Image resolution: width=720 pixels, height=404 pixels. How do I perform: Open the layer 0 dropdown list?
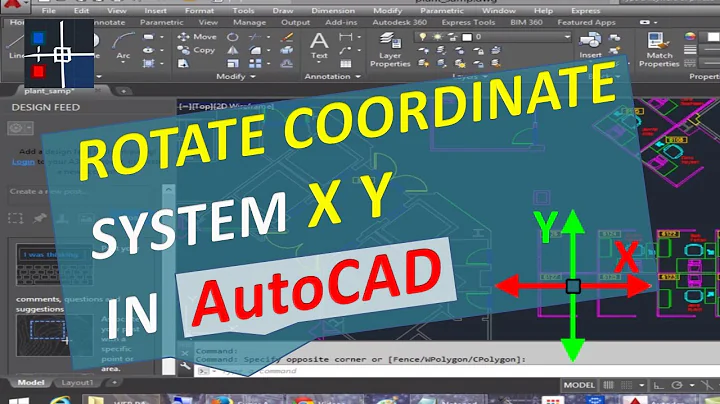point(567,37)
